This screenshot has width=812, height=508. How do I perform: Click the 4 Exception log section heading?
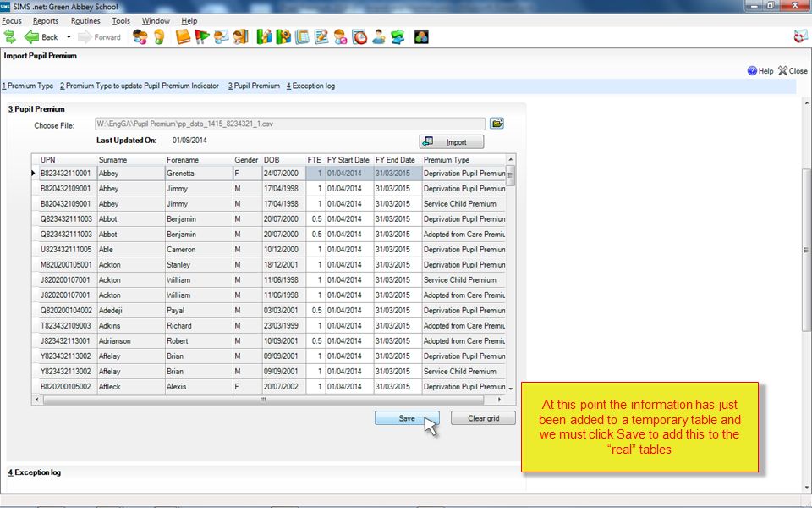(35, 472)
